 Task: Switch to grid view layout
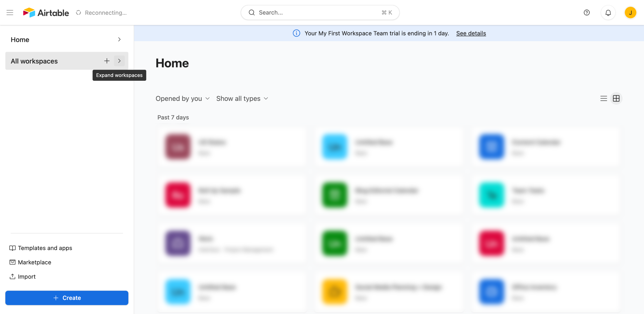pos(616,98)
